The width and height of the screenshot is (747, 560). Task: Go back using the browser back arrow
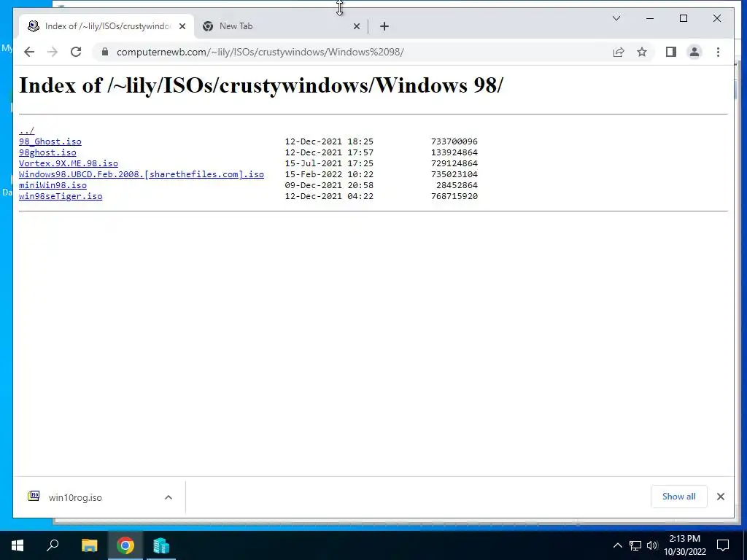(x=29, y=52)
